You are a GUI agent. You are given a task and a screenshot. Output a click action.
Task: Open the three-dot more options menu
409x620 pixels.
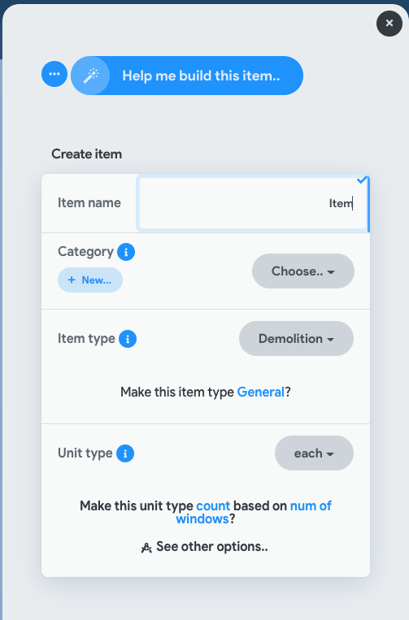click(x=54, y=74)
